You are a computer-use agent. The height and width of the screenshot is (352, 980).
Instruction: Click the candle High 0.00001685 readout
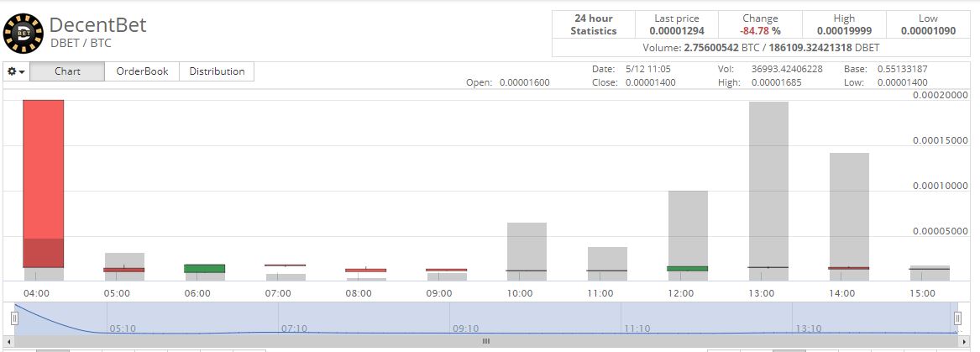pyautogui.click(x=760, y=82)
